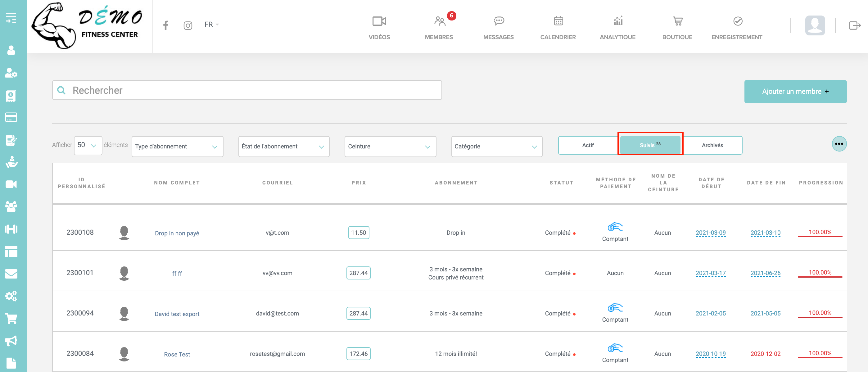Click the megaphone sidebar icon

(x=11, y=341)
